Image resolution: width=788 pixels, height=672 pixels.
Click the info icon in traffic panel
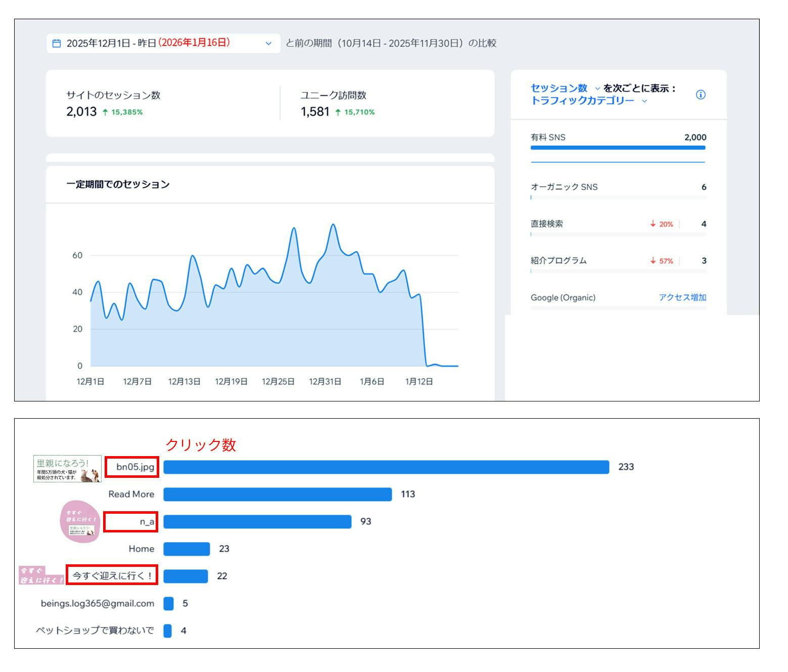(x=701, y=95)
